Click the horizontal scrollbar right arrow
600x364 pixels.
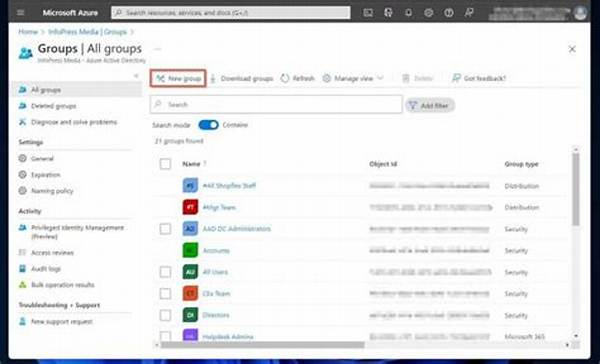pos(567,345)
